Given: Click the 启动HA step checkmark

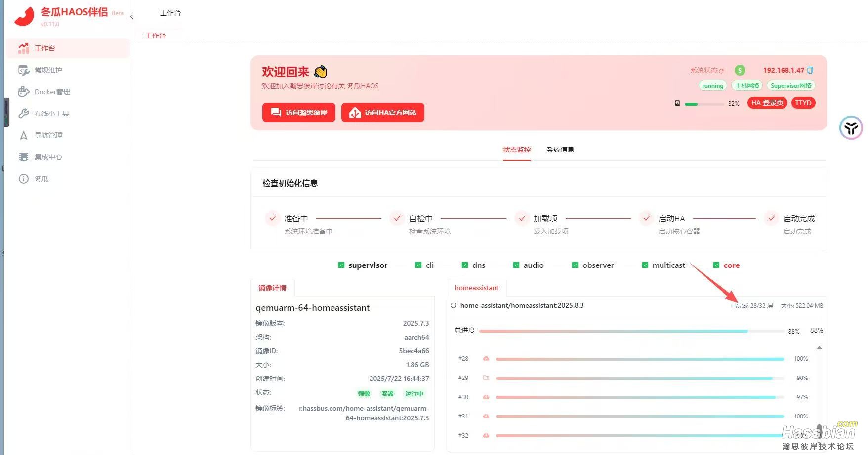Looking at the screenshot, I should [x=646, y=218].
